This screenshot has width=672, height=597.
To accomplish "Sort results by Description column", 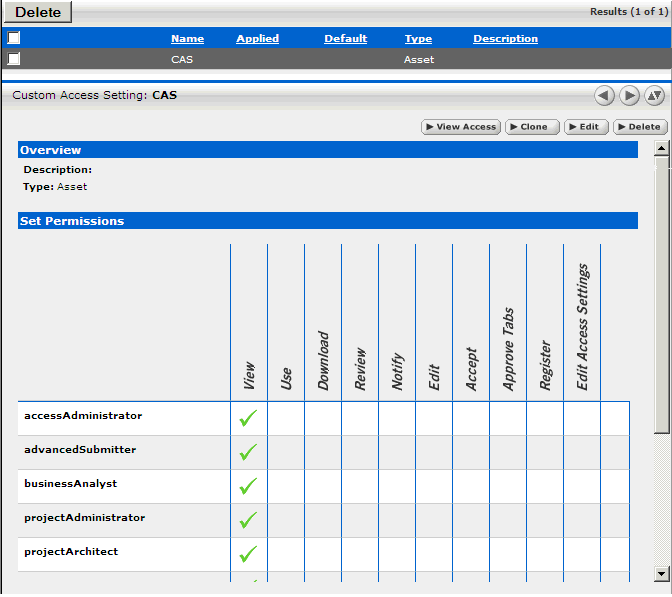I will click(x=506, y=39).
